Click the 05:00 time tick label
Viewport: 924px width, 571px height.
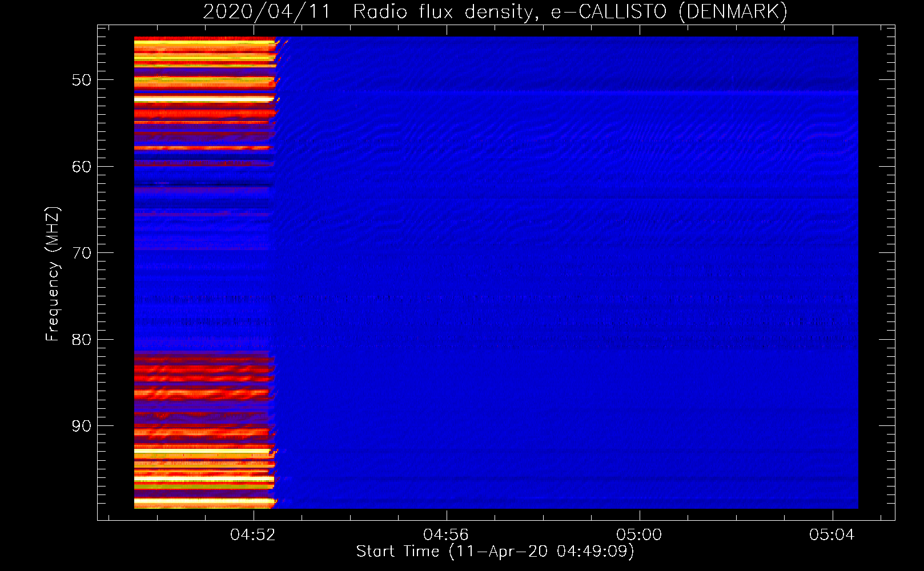click(x=639, y=534)
